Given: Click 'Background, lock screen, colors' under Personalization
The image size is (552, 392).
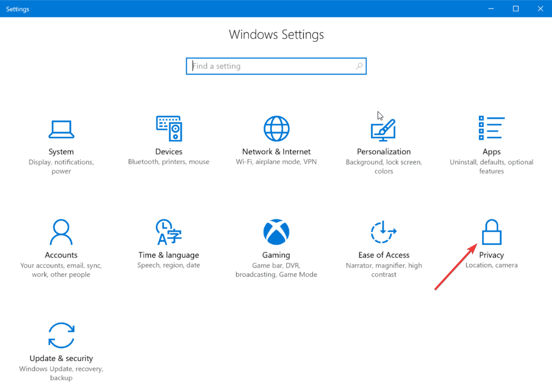Looking at the screenshot, I should pos(383,167).
